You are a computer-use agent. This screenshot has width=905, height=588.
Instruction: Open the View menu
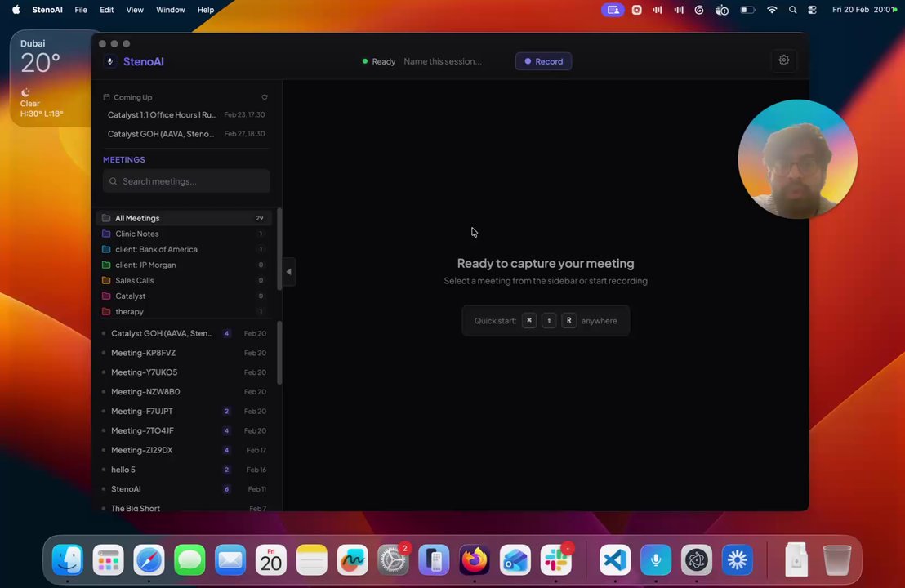coord(135,10)
